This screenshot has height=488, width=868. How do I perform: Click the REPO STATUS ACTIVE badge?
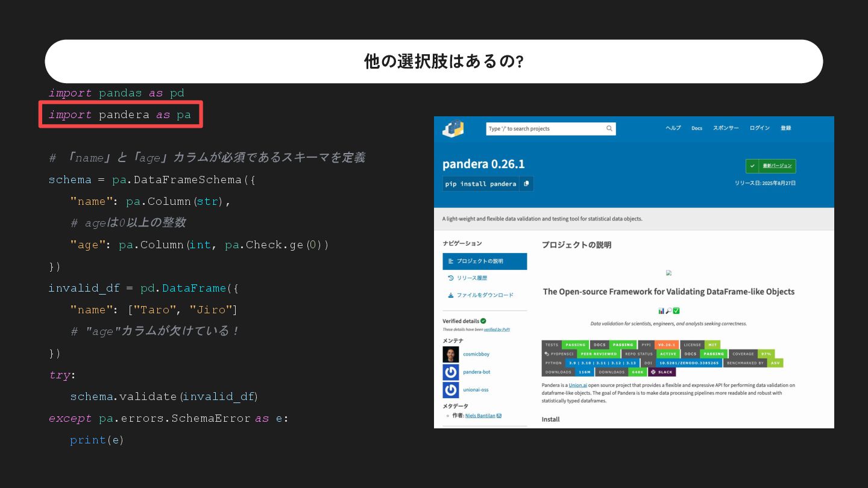tap(650, 354)
